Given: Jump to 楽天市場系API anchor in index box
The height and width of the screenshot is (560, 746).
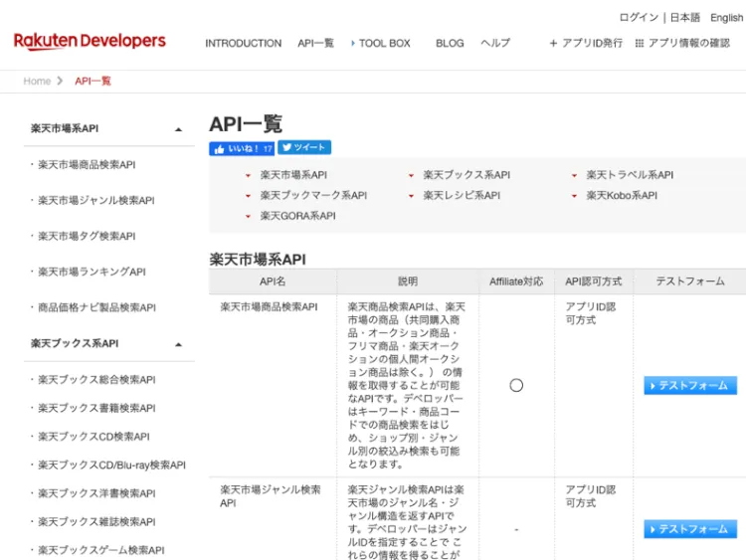Looking at the screenshot, I should point(293,175).
